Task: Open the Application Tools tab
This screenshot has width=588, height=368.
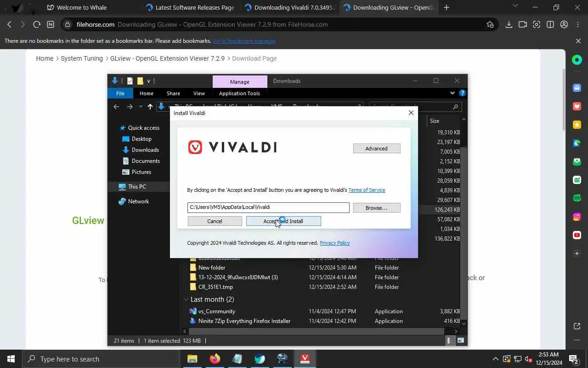Action: (239, 93)
